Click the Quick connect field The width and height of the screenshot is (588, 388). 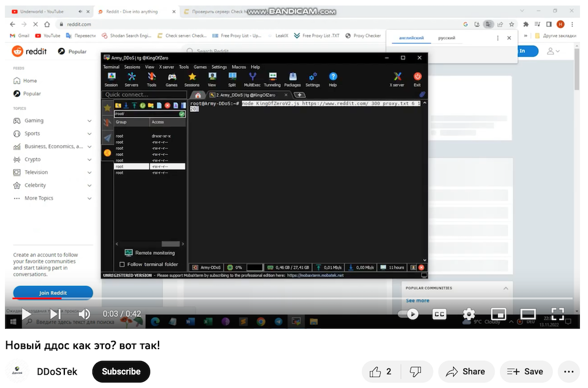pyautogui.click(x=144, y=95)
